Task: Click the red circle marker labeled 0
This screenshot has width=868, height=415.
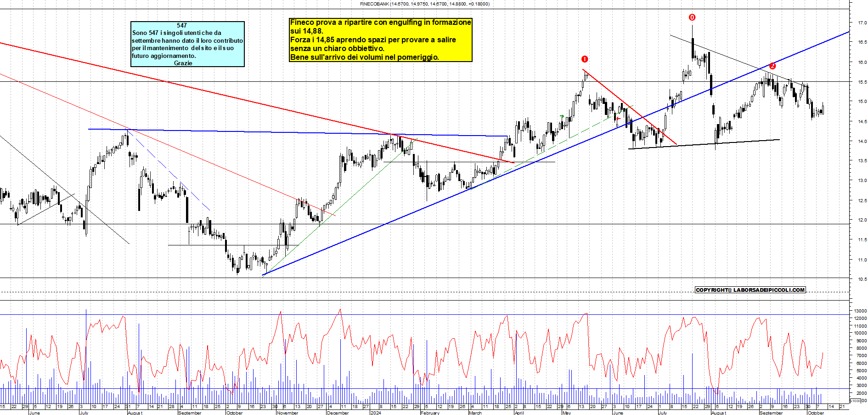Action: click(x=692, y=17)
